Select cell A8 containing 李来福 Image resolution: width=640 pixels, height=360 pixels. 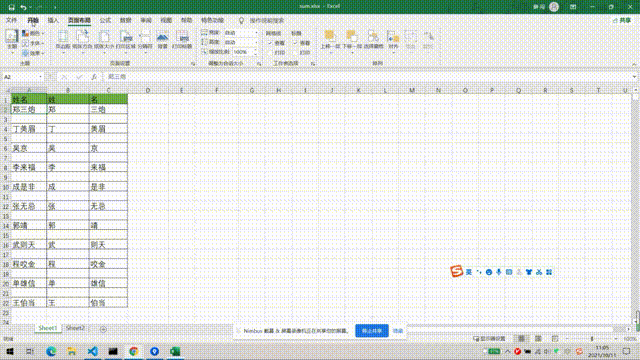[29, 167]
